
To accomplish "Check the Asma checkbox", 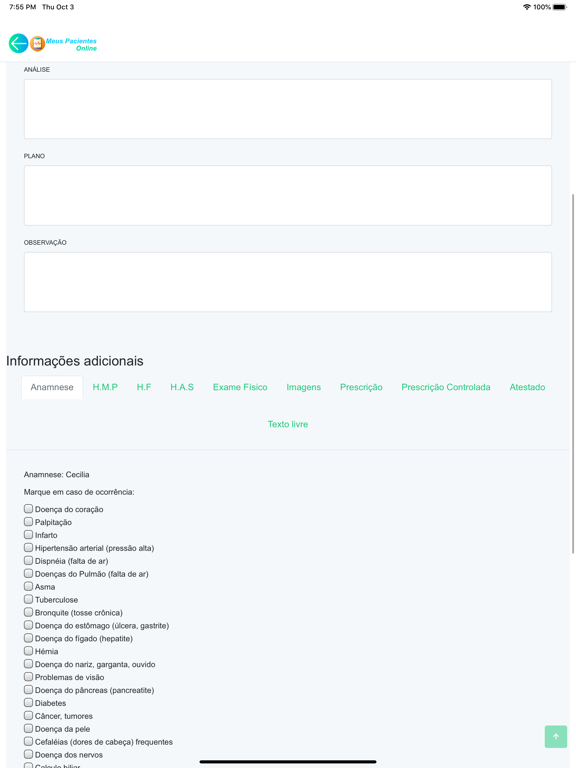I will 28,586.
